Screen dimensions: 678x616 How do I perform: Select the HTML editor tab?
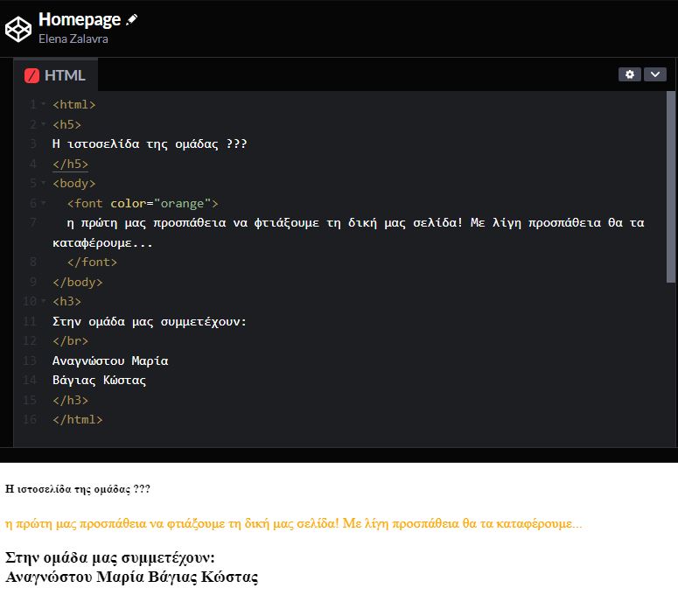[55, 75]
